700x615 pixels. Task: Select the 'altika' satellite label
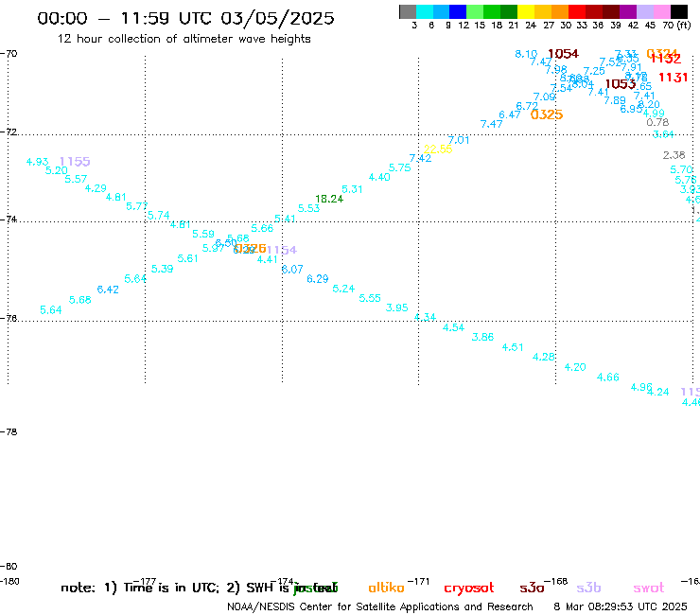(386, 588)
